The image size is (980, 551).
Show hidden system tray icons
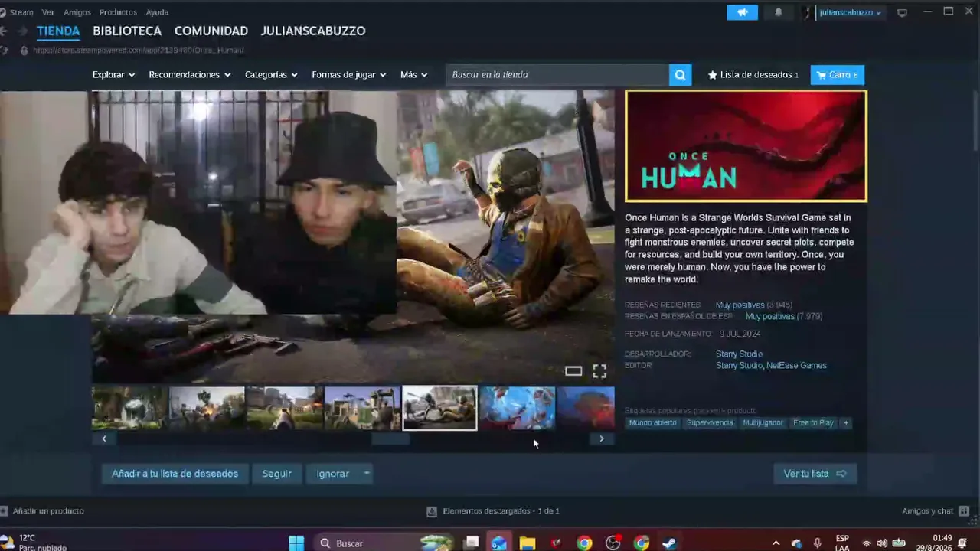coord(776,543)
